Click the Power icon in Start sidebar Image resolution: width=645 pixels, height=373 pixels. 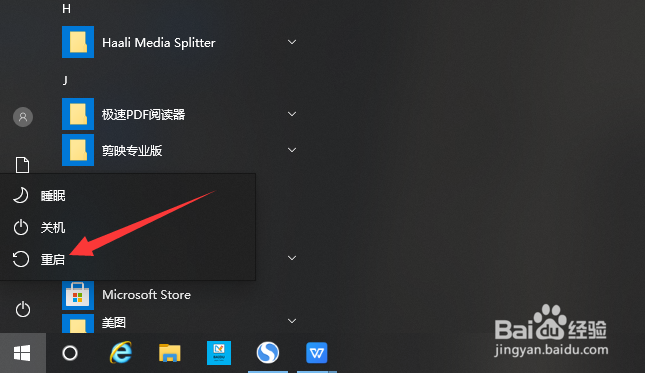pyautogui.click(x=23, y=309)
